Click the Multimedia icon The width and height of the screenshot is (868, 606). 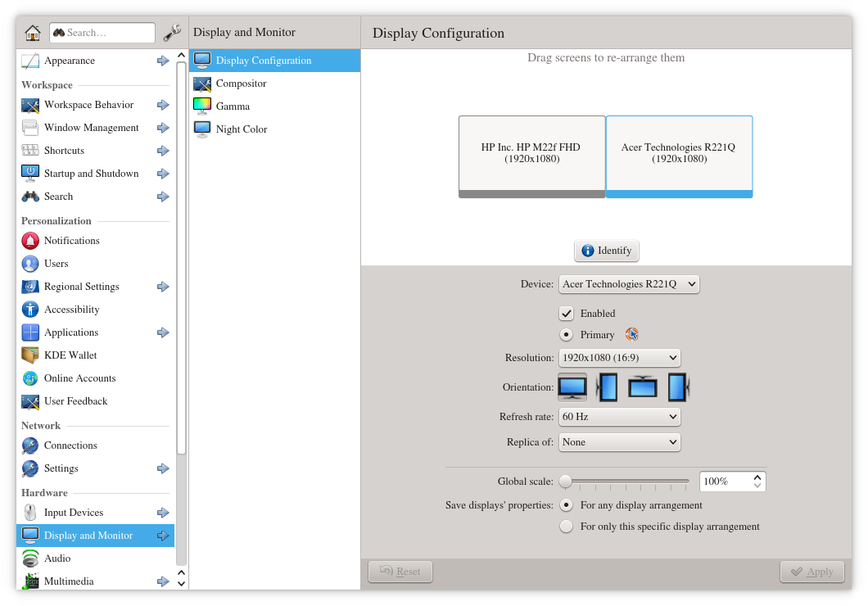pos(30,581)
